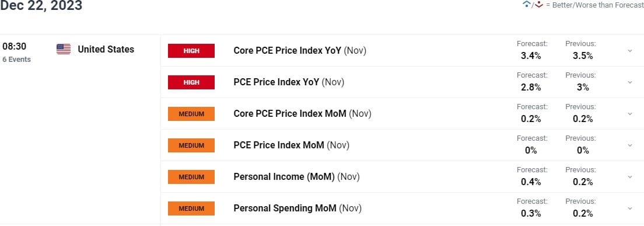Click the MEDIUM badge beside Personal Spending

click(191, 208)
